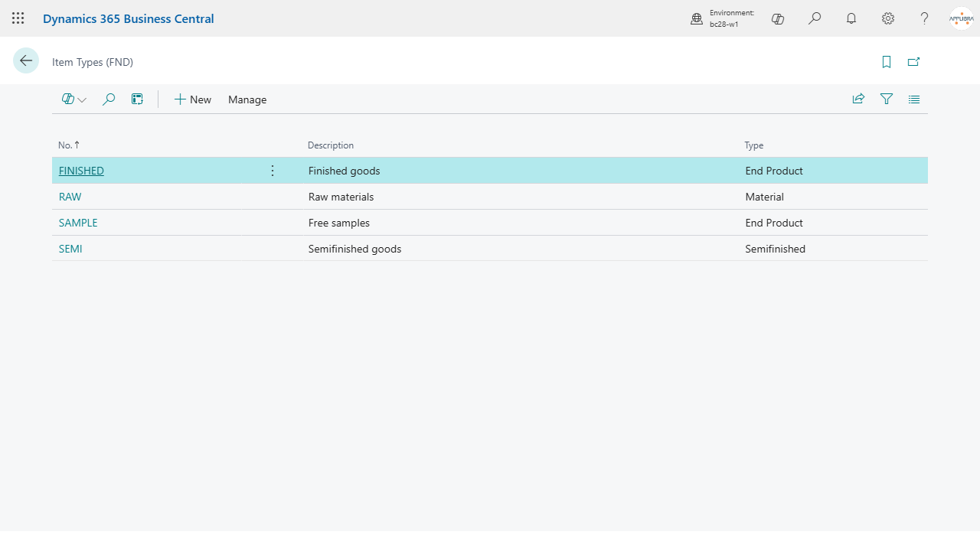Change list view layout icon
Image resolution: width=980 pixels, height=551 pixels.
(914, 99)
